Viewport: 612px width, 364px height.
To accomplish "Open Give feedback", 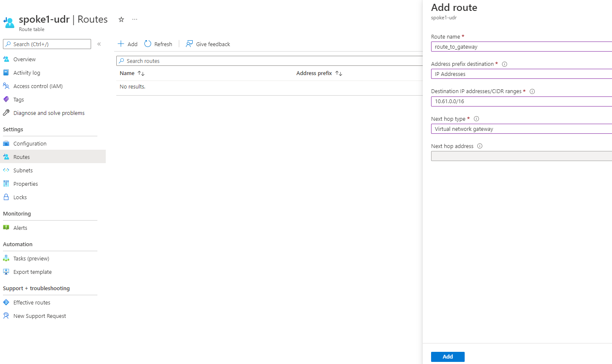I will pyautogui.click(x=208, y=44).
